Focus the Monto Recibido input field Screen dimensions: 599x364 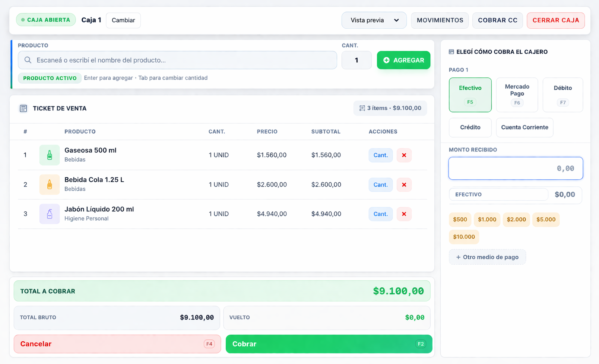516,168
